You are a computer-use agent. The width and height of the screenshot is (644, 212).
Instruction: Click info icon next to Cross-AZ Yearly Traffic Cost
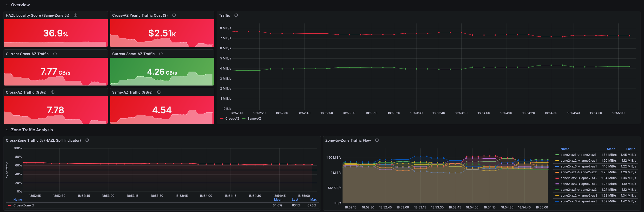(174, 15)
